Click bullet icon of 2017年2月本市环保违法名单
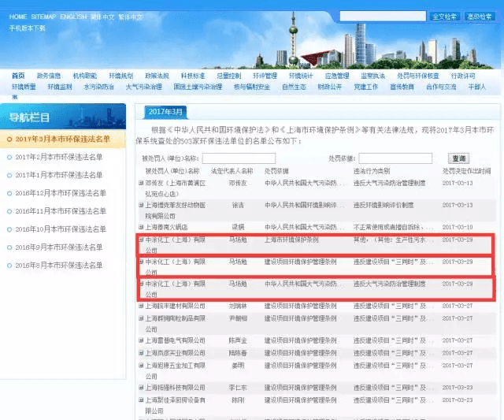Viewport: 504px width, 420px height. [x=9, y=157]
